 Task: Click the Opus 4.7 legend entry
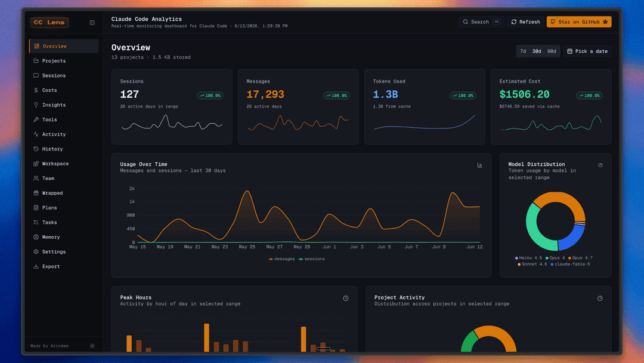tap(580, 258)
